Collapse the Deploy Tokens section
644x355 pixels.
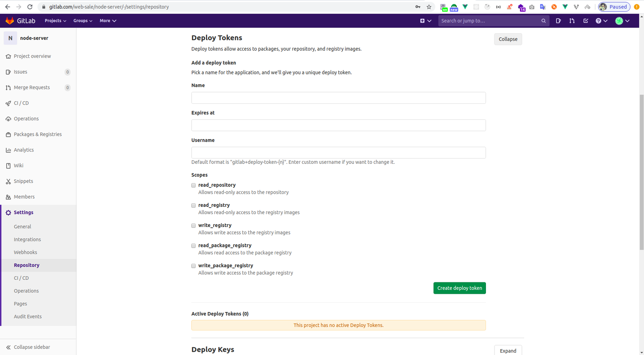(x=508, y=39)
